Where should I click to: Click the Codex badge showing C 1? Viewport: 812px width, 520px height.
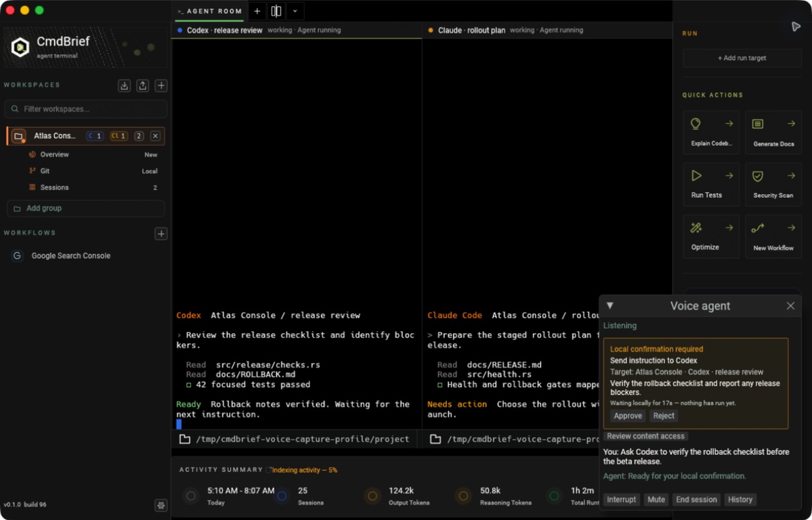pos(95,136)
